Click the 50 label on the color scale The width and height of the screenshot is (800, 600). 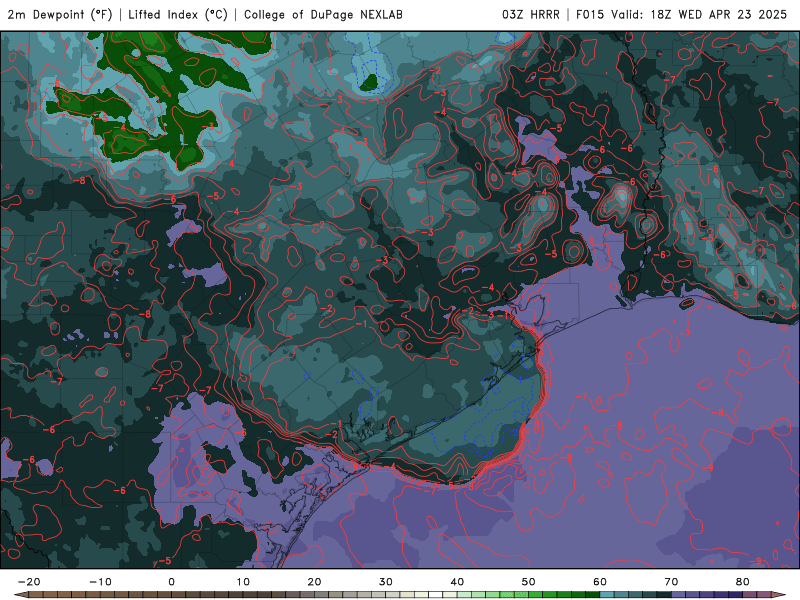(x=529, y=582)
